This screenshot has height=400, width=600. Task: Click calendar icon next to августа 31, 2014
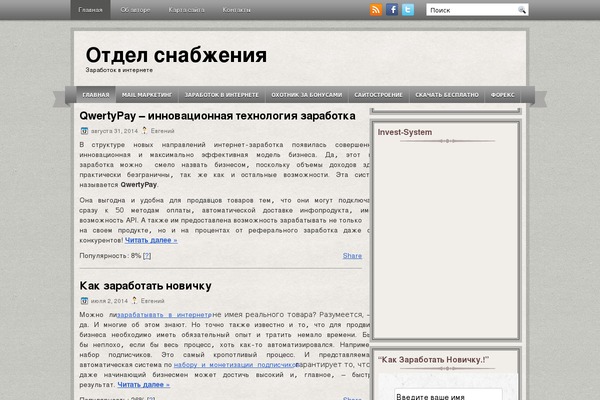(84, 131)
